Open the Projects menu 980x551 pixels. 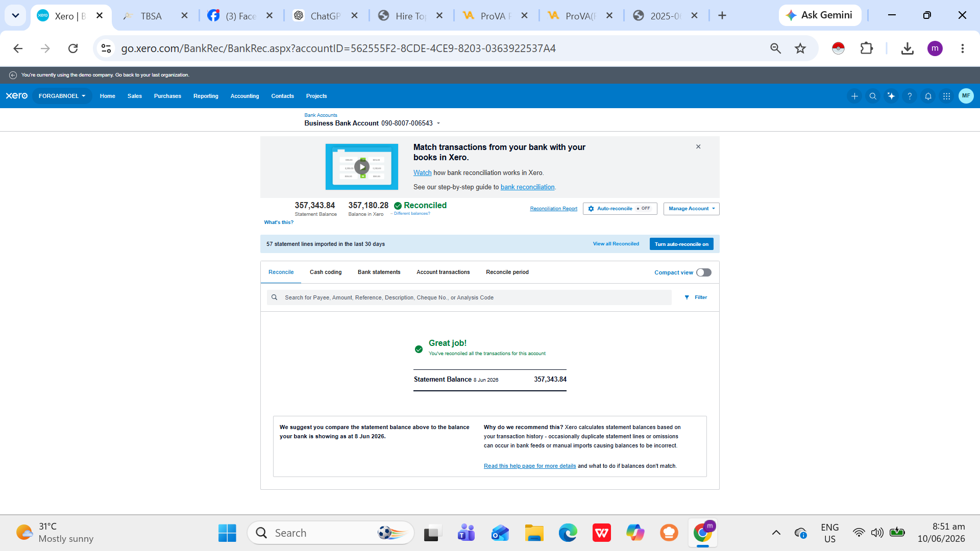point(316,96)
